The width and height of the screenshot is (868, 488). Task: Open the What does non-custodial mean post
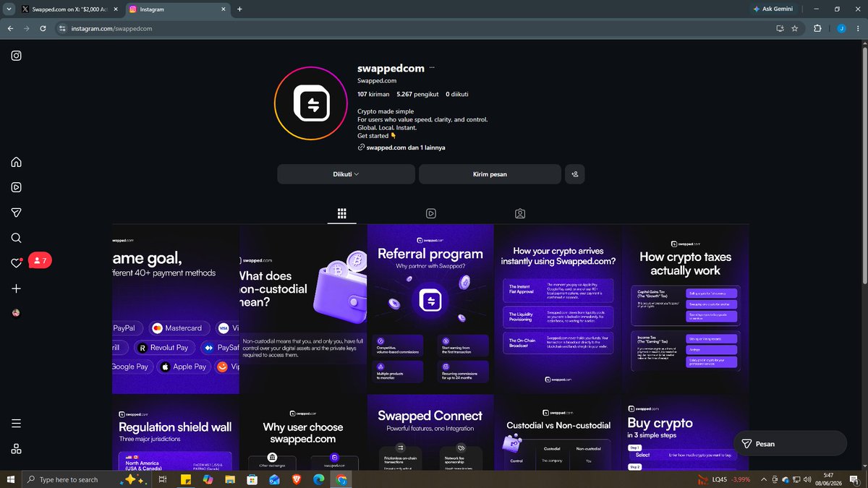(x=303, y=309)
